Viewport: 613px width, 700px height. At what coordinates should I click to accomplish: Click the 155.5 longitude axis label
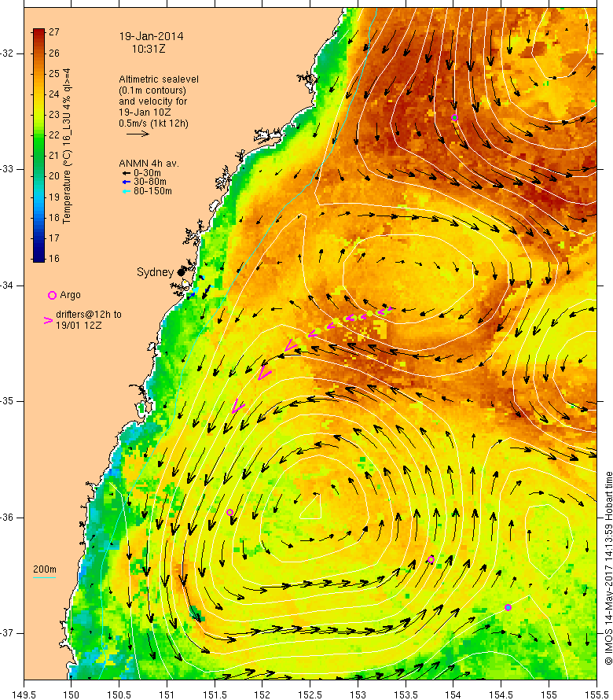[596, 694]
